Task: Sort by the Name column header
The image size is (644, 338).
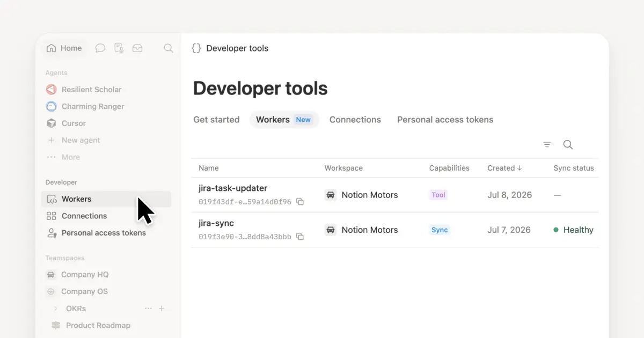Action: tap(209, 168)
